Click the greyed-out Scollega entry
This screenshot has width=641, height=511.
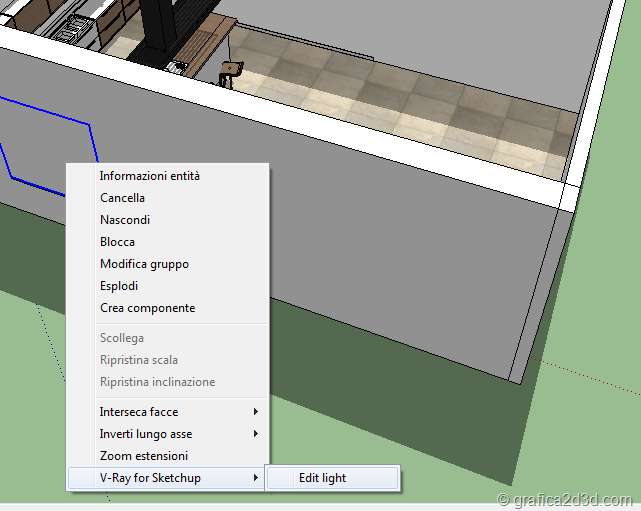121,338
